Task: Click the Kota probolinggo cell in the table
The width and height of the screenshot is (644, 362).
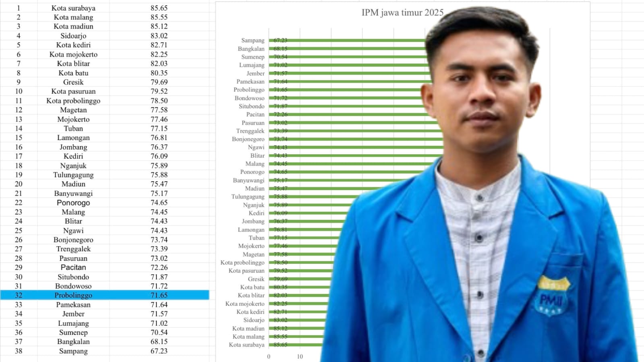Action: [x=73, y=101]
